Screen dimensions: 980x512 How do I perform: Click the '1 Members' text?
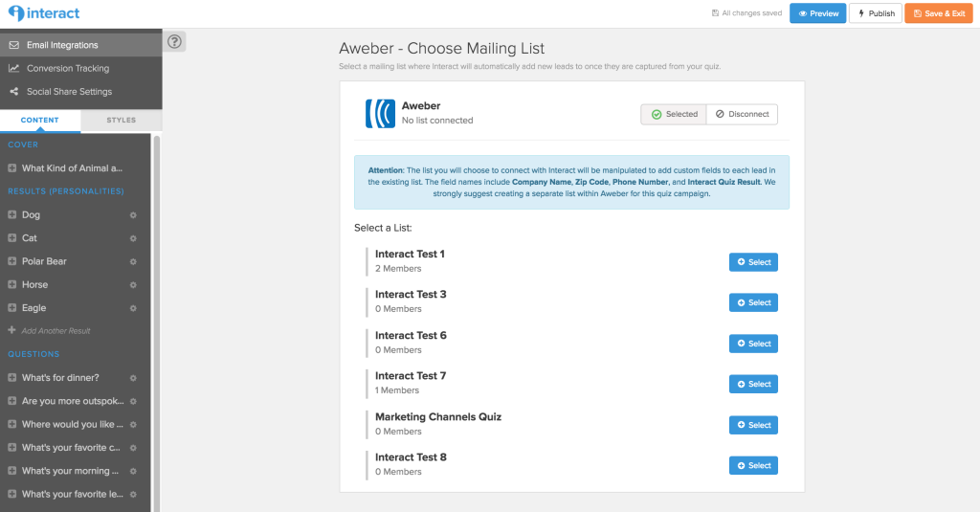[x=397, y=390]
